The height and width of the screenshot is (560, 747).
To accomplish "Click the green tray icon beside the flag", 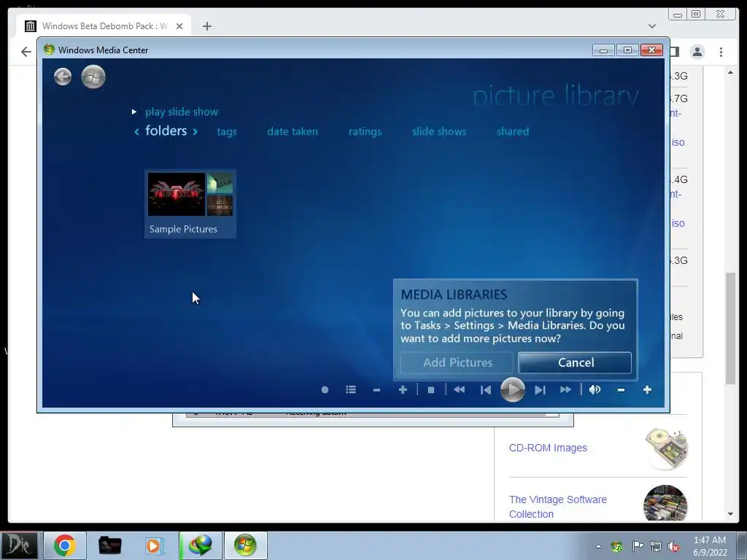I will [616, 546].
